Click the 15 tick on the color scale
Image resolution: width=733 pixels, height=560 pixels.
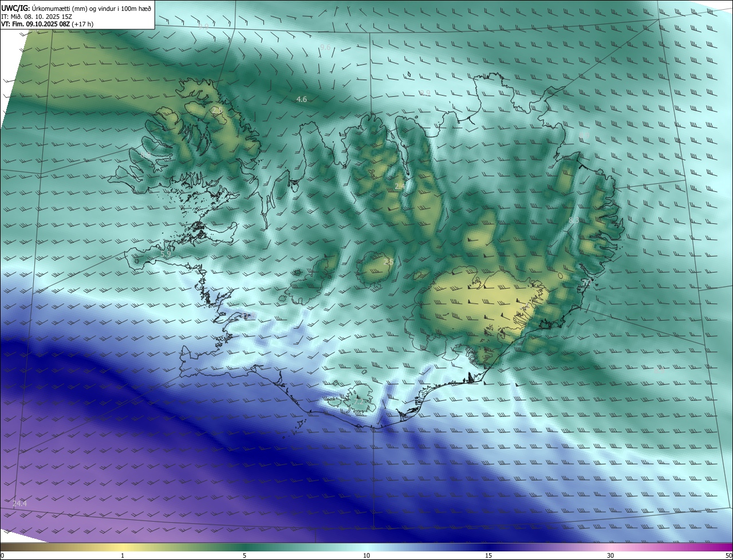pos(488,555)
